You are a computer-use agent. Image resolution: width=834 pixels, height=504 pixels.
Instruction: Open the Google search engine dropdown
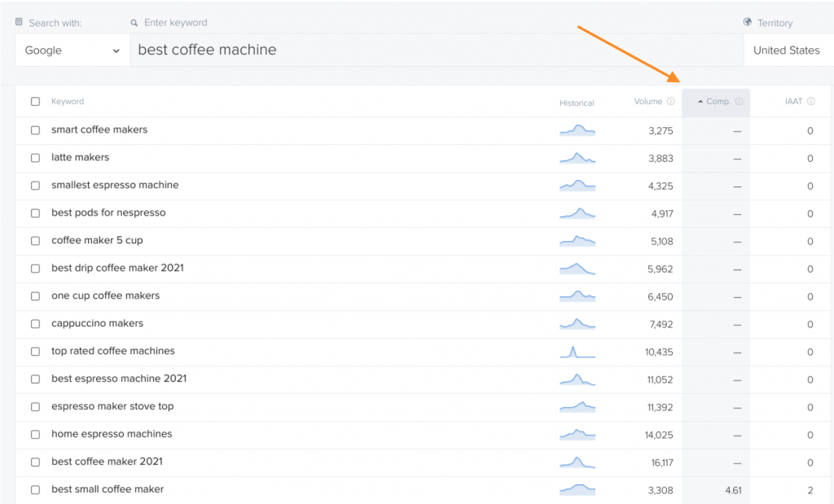click(72, 50)
